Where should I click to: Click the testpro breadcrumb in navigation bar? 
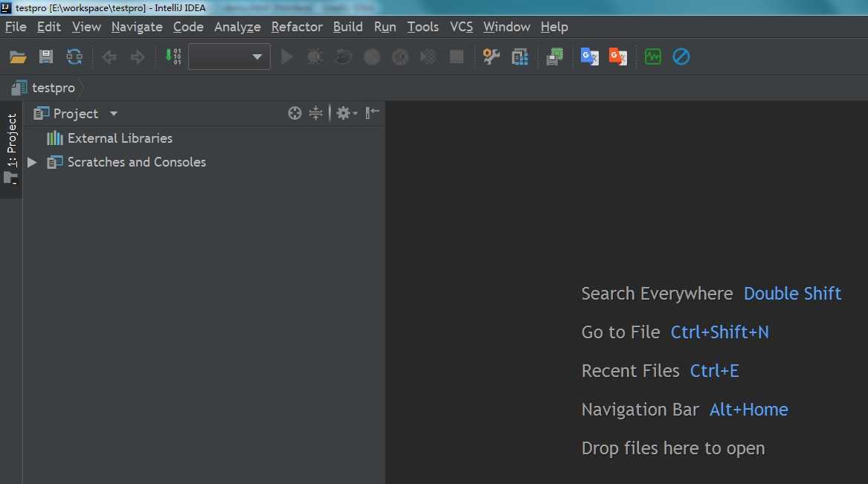(43, 88)
